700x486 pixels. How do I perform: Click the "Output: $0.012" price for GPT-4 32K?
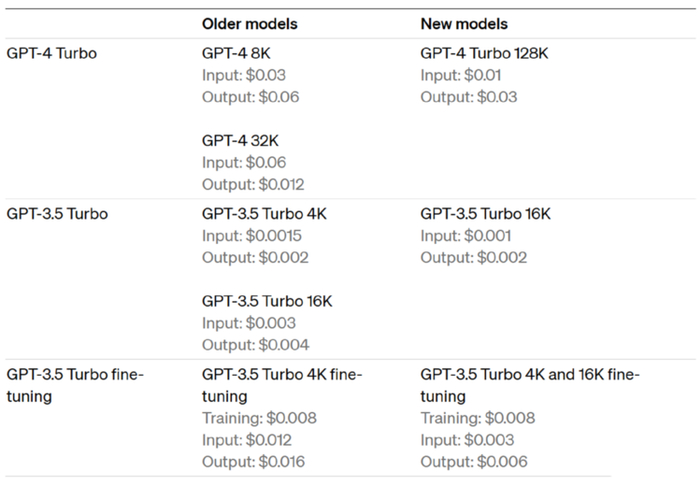coord(254,184)
